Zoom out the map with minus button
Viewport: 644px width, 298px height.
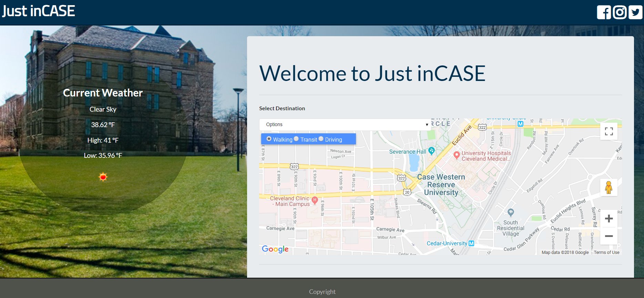click(609, 236)
